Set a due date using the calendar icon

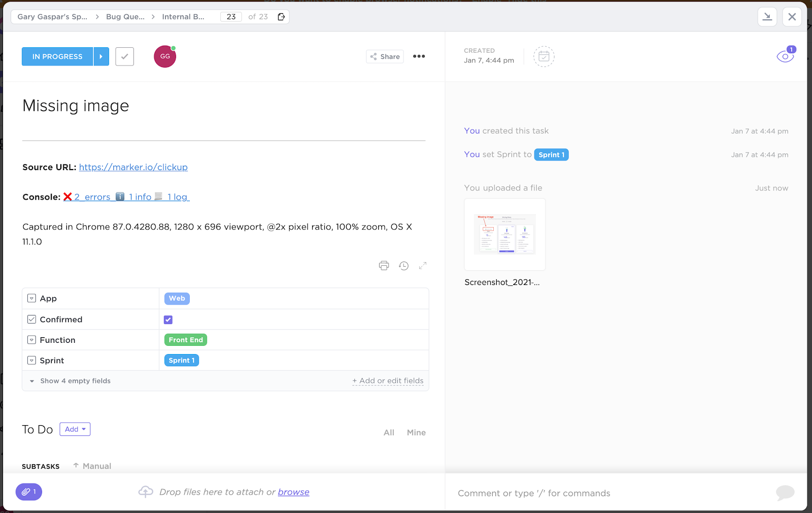click(544, 56)
